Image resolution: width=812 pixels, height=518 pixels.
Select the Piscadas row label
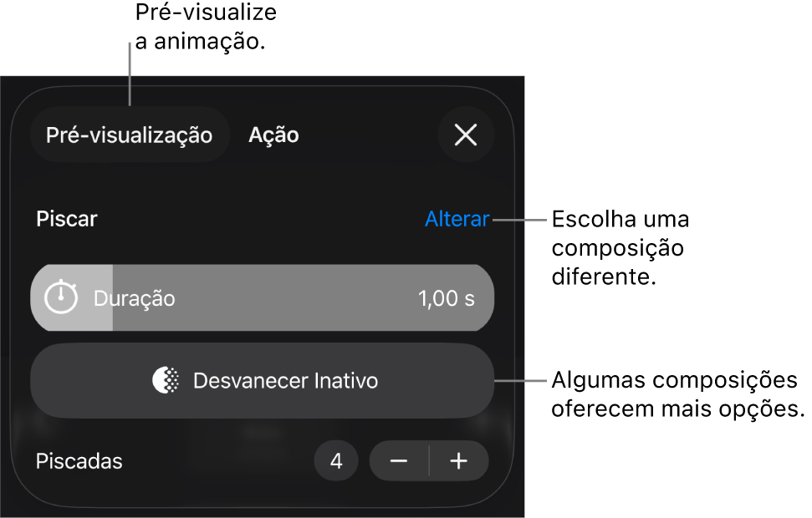tap(79, 460)
